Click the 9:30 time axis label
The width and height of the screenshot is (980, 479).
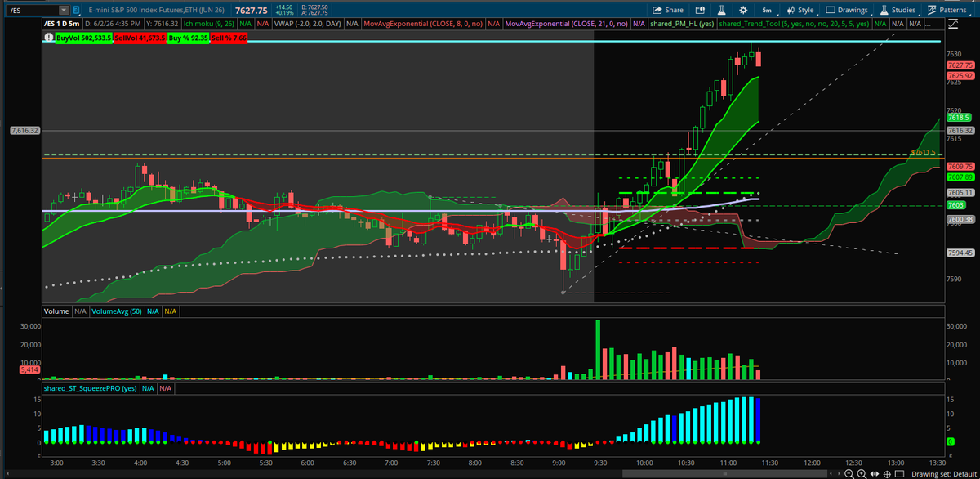coord(602,462)
